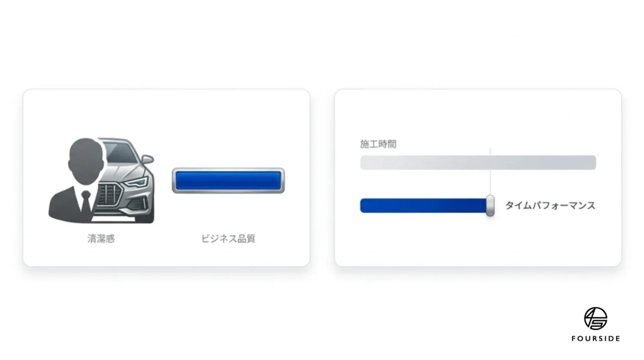Select the silver car illustration
This screenshot has width=644, height=360.
tap(126, 180)
